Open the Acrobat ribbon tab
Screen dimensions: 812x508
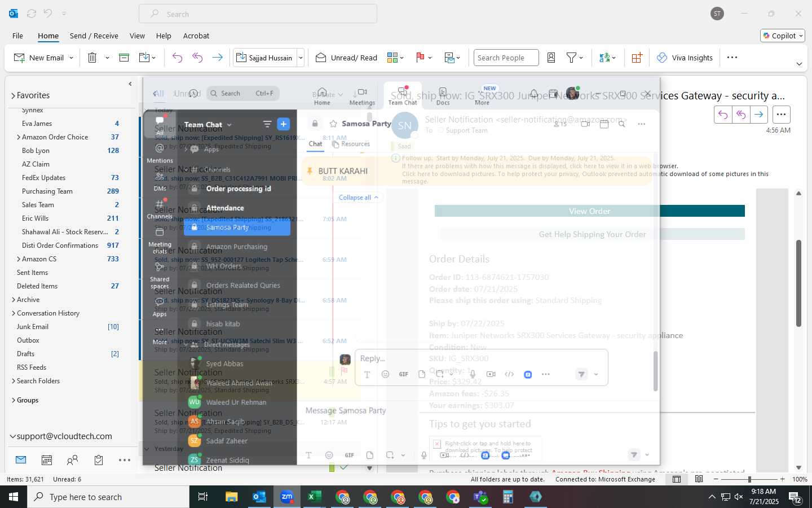196,36
